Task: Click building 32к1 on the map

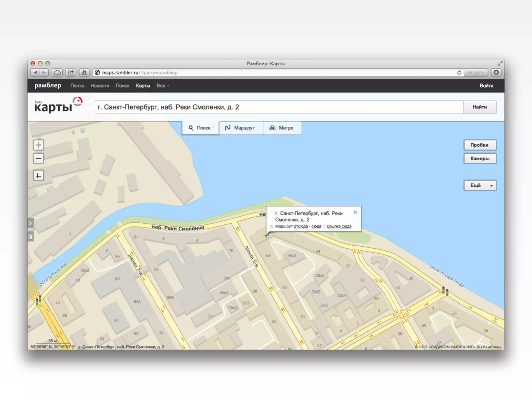Action: [x=320, y=276]
